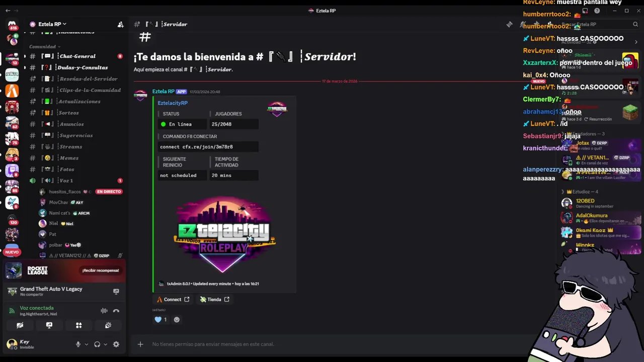Add a reaction with the smiley icon
Viewport: 644px width, 362px height.
[177, 319]
